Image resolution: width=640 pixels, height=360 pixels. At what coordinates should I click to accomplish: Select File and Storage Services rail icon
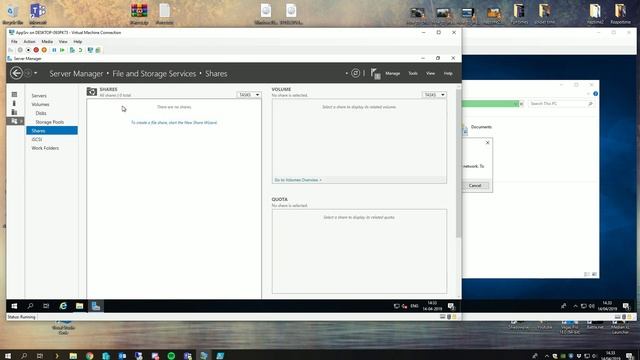[14, 121]
